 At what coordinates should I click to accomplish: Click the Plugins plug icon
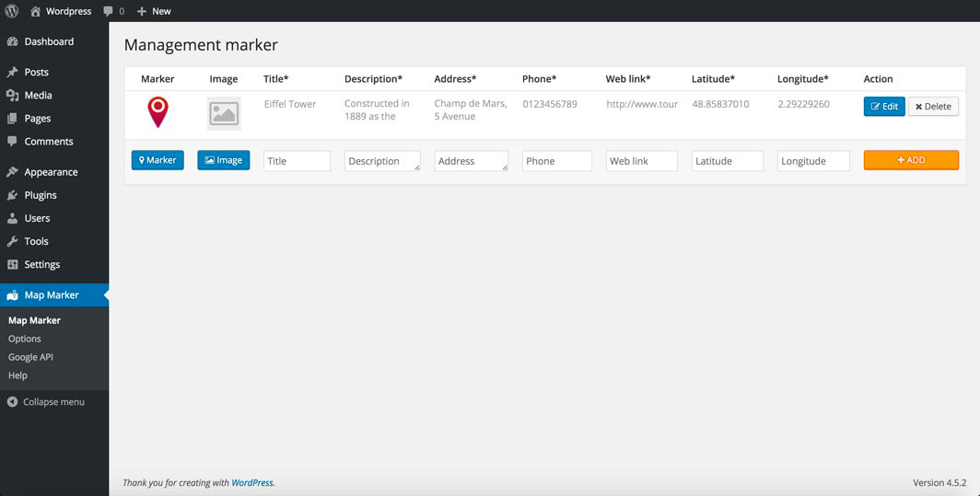coord(13,195)
